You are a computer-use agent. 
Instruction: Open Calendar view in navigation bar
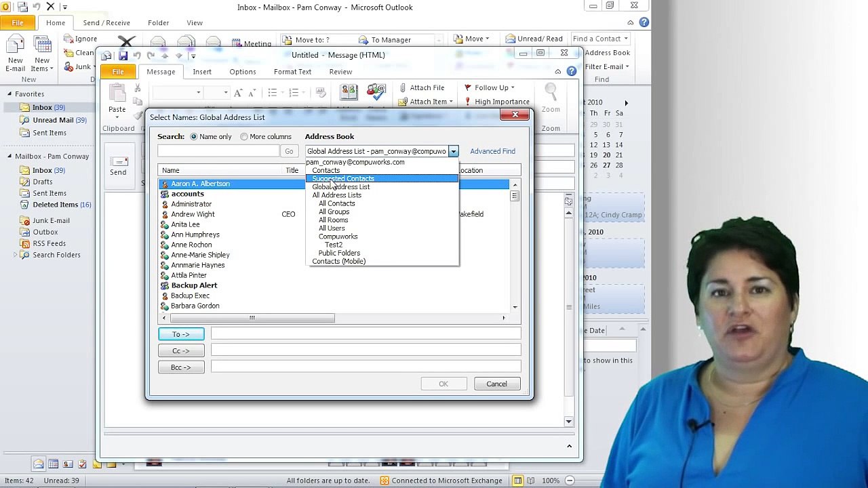(x=54, y=464)
